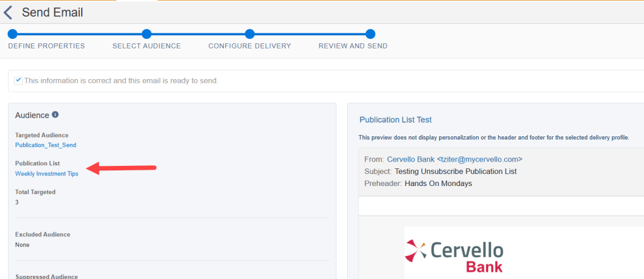Image resolution: width=644 pixels, height=279 pixels.
Task: Click the Select Audience step circle
Action: click(147, 34)
